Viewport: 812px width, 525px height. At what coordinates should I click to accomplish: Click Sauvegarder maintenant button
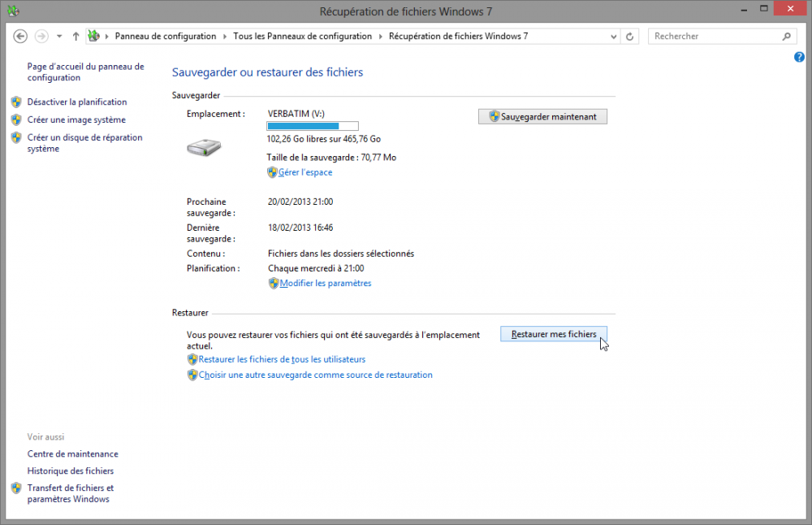point(542,116)
